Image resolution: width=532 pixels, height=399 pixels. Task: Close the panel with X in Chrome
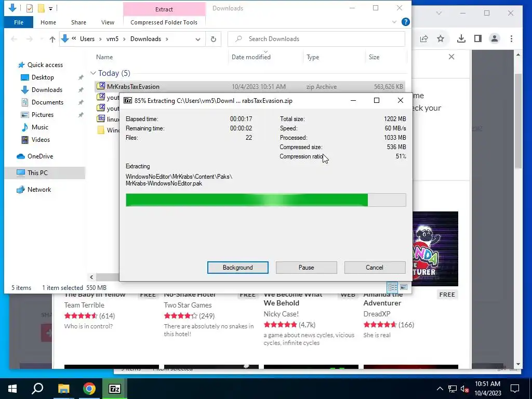(x=451, y=57)
